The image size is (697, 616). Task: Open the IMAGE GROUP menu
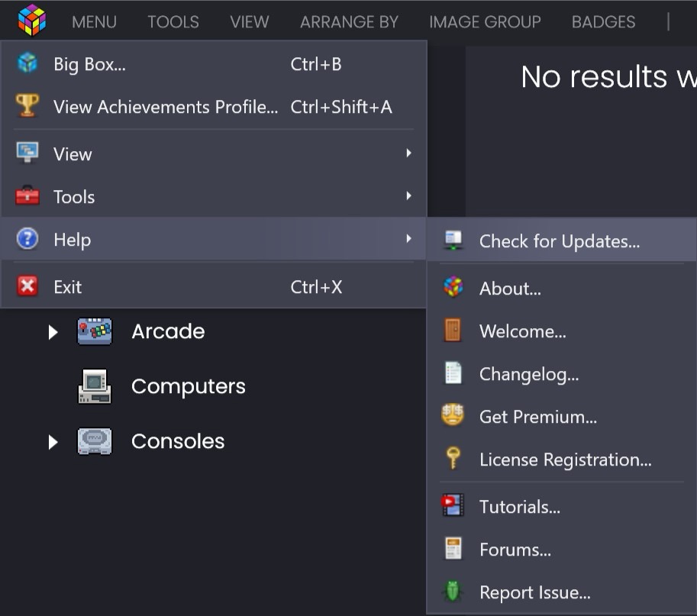(x=485, y=22)
